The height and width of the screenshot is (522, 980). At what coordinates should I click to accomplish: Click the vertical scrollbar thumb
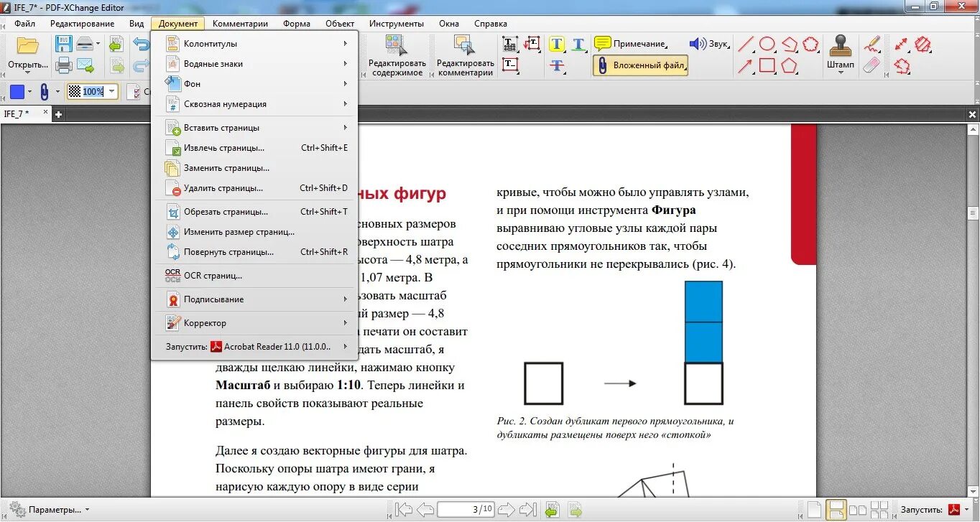pyautogui.click(x=973, y=213)
